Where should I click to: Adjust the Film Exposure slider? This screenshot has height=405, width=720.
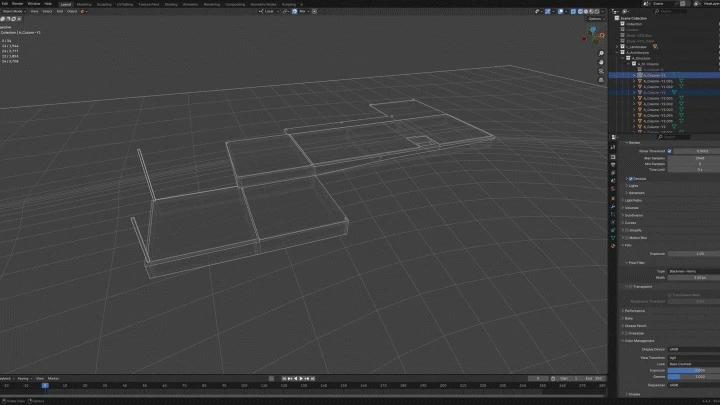pos(694,254)
